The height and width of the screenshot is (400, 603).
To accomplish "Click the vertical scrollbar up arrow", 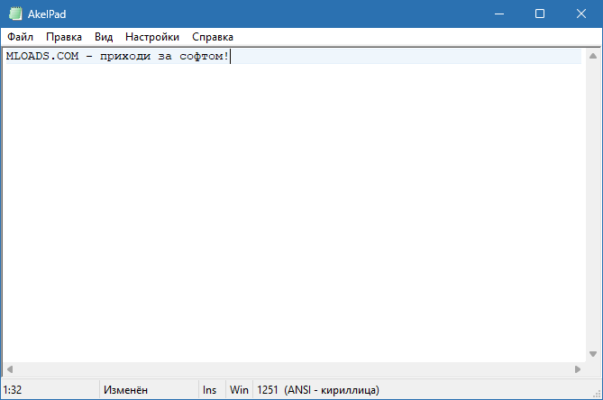I will click(x=593, y=56).
